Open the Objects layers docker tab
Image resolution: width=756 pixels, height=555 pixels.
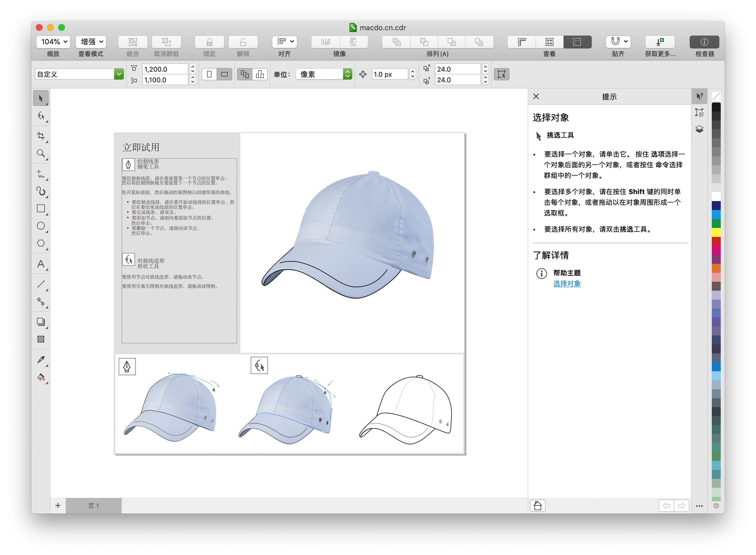(x=699, y=129)
